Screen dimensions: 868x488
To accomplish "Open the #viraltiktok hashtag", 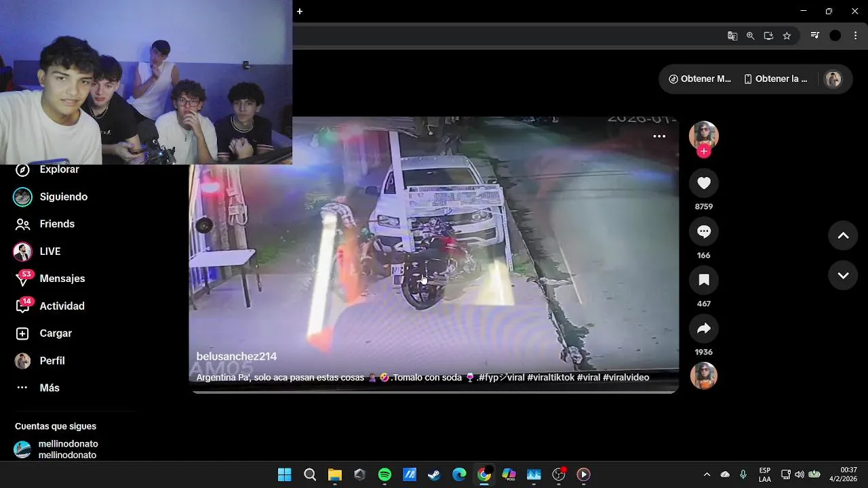I will pos(551,378).
